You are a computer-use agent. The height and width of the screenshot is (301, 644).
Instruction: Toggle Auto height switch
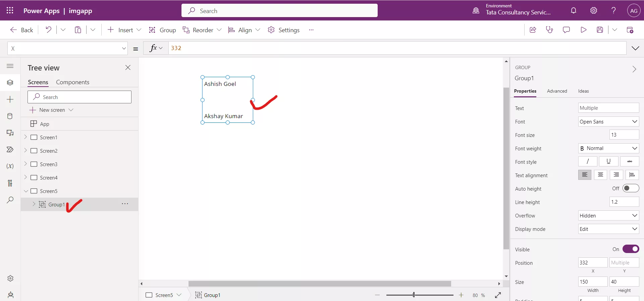coord(631,188)
